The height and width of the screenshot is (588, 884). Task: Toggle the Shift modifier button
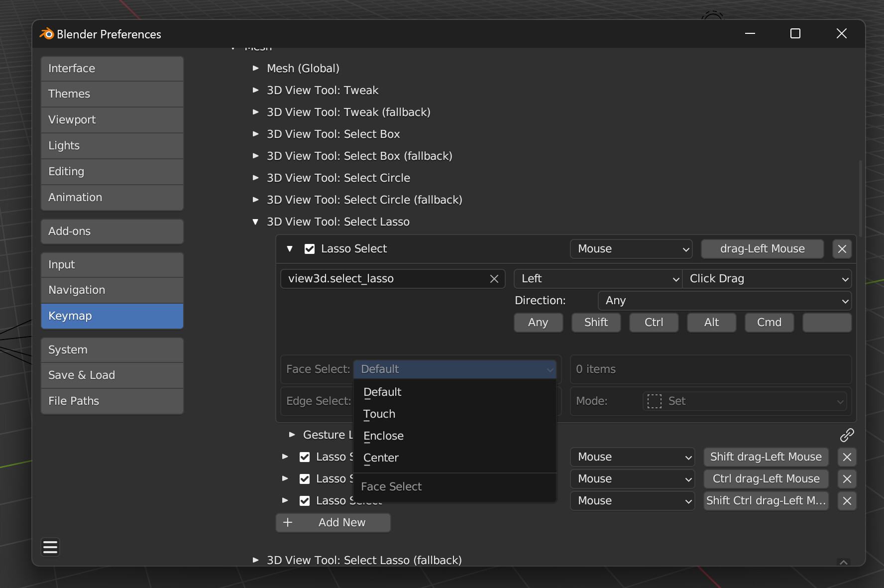tap(596, 323)
